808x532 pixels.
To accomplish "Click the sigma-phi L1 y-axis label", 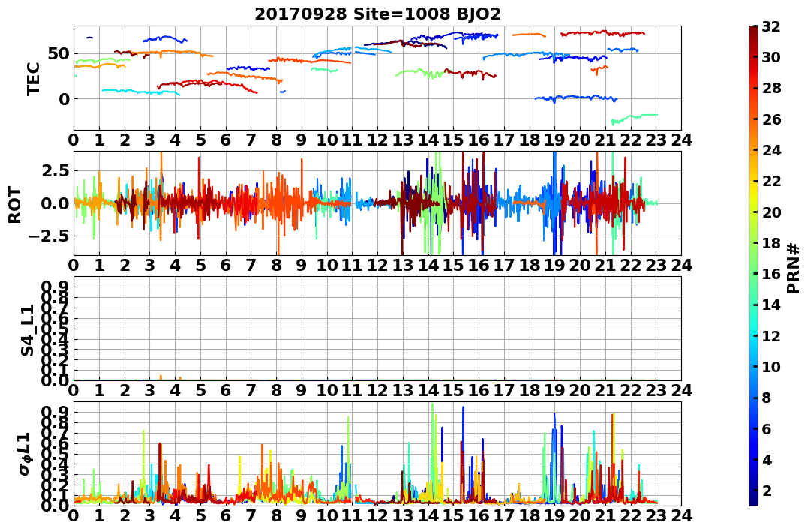I will (x=24, y=455).
